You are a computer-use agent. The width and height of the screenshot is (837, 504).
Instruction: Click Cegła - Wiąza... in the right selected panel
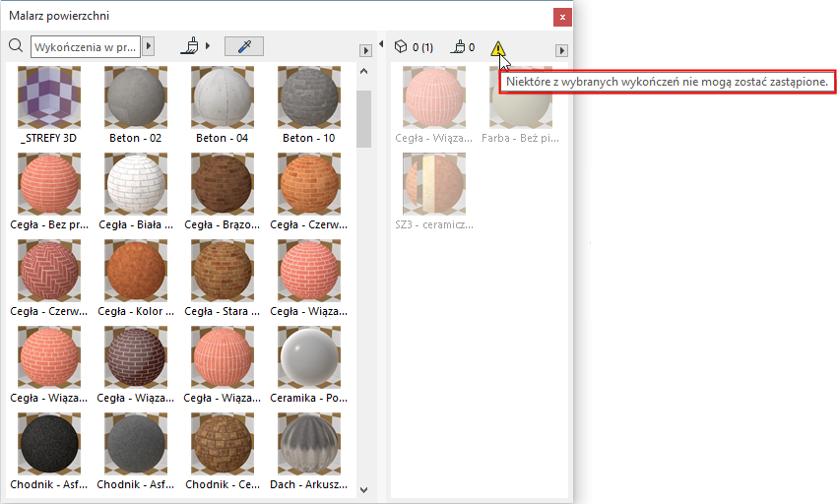[x=434, y=97]
